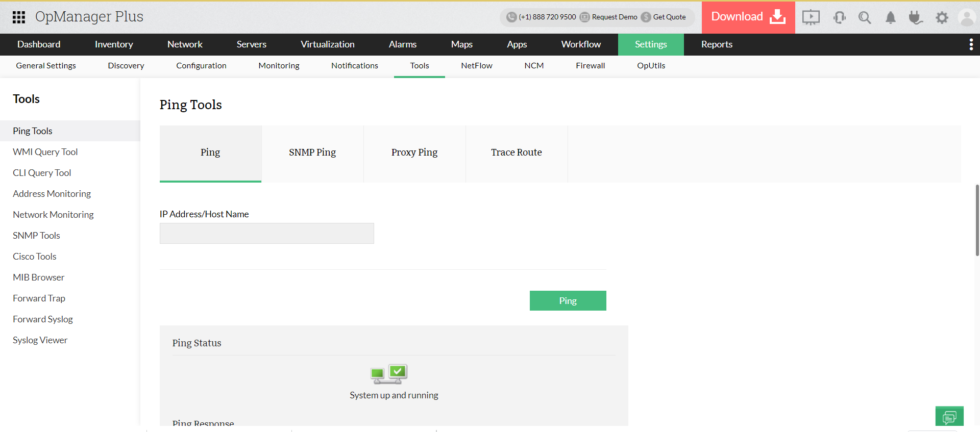Click the page vertical scrollbar
The image size is (980, 432).
pyautogui.click(x=977, y=220)
